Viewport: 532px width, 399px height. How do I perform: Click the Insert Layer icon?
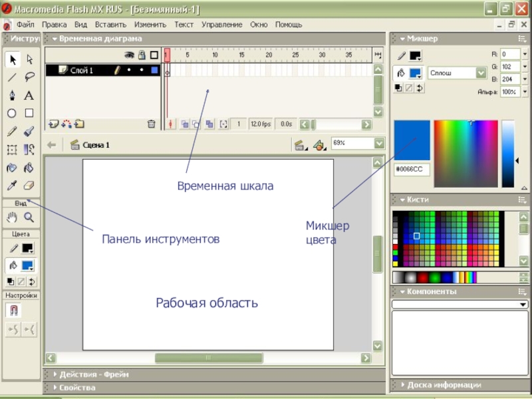pyautogui.click(x=54, y=124)
